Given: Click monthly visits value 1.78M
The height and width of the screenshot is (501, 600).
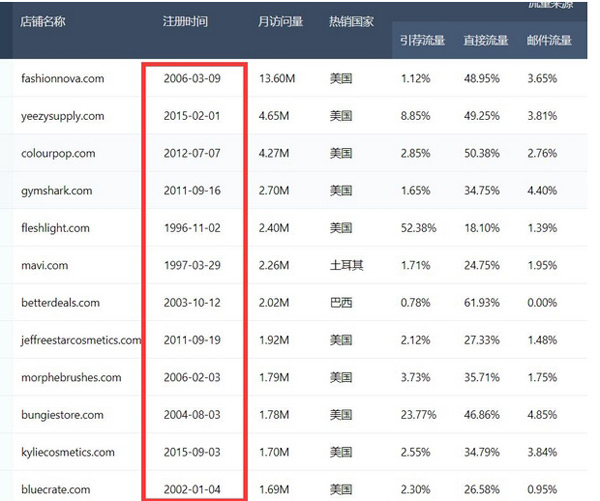Looking at the screenshot, I should (x=274, y=415).
